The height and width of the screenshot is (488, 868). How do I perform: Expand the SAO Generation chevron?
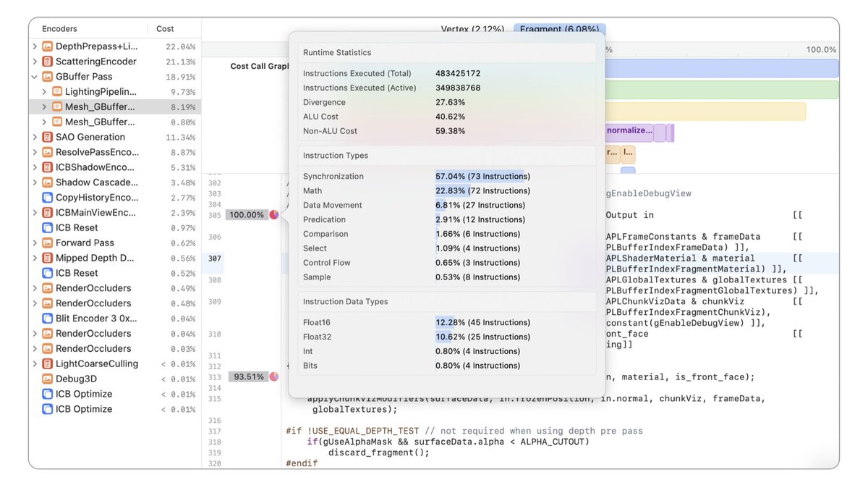click(x=33, y=137)
